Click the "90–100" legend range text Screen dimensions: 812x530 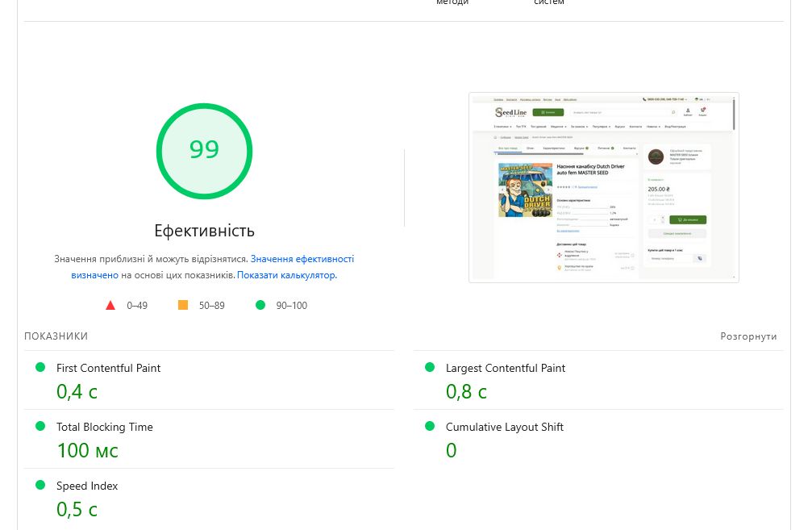[x=292, y=306]
